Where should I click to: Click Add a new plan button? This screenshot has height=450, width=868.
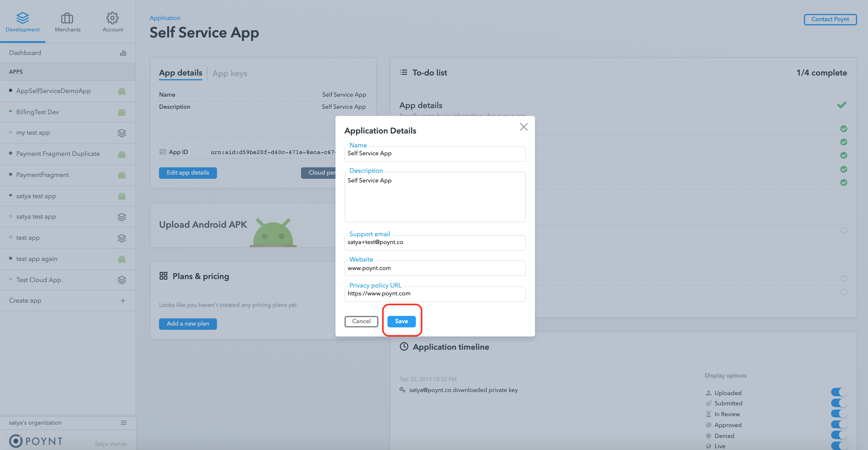pos(188,323)
